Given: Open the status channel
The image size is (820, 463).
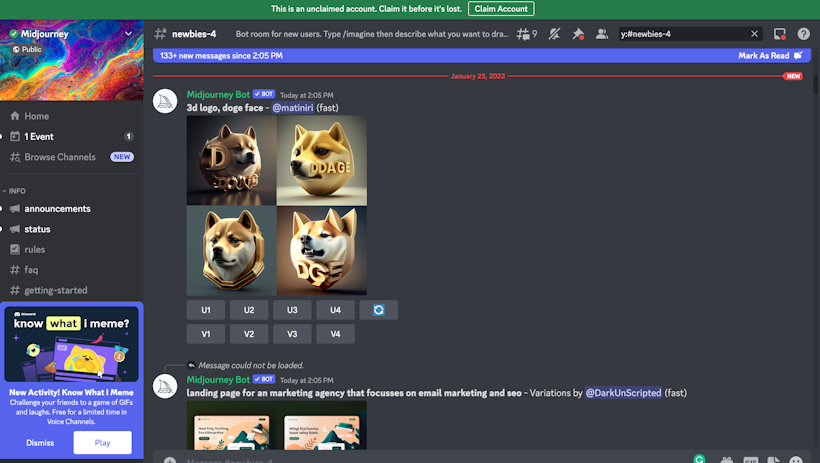Looking at the screenshot, I should point(72,229).
